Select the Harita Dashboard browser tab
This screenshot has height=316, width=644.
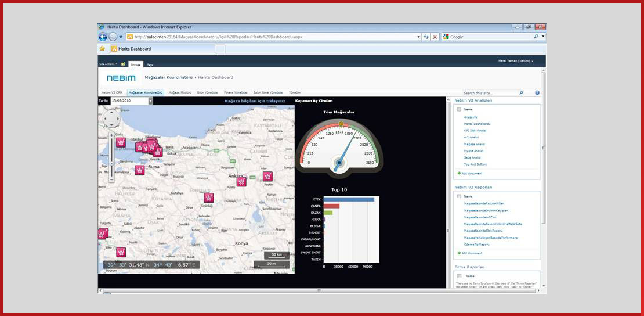click(162, 49)
